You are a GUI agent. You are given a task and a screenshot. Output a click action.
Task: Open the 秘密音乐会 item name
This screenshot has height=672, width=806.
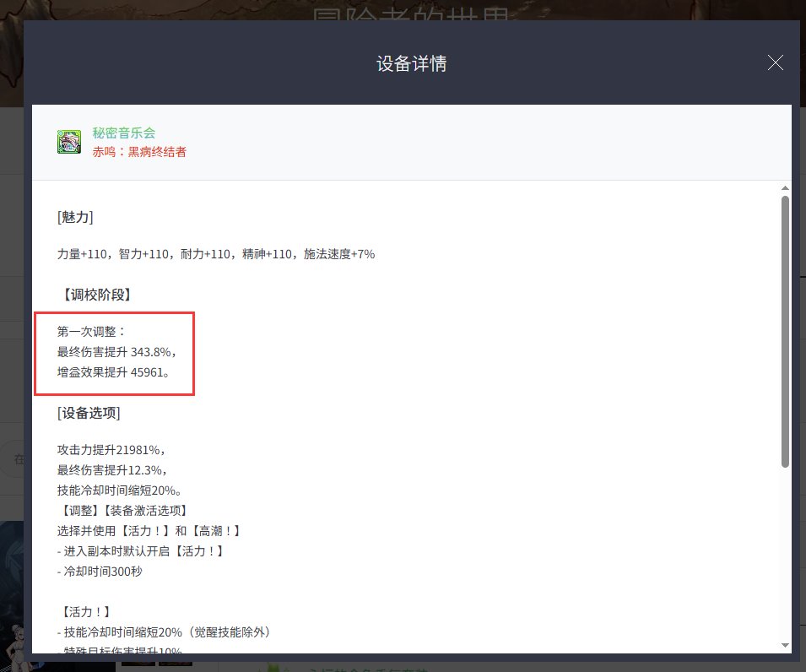pos(124,133)
